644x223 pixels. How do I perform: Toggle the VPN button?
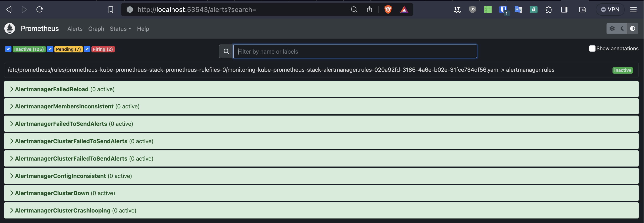point(610,10)
